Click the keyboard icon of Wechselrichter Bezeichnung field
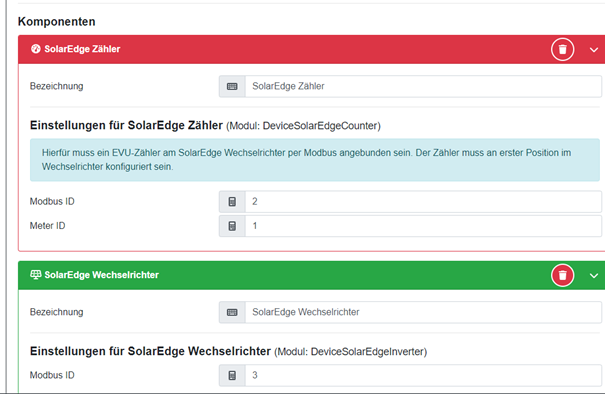The width and height of the screenshot is (605, 394). pyautogui.click(x=232, y=312)
